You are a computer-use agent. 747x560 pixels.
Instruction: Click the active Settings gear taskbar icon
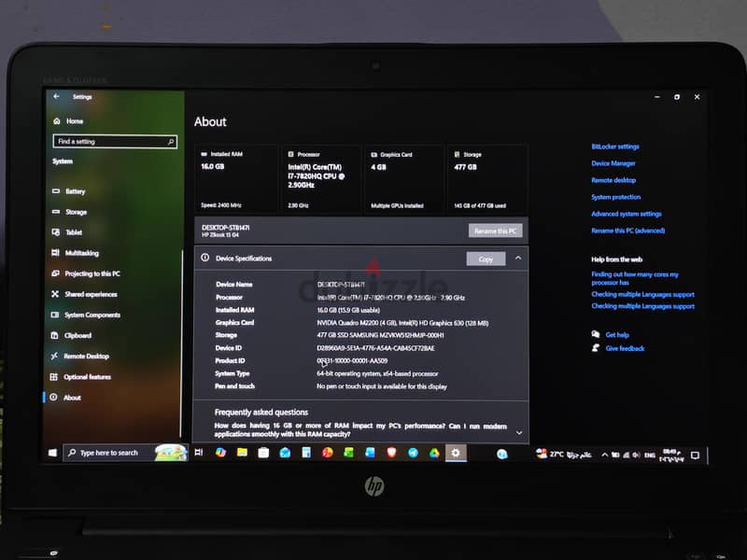pyautogui.click(x=456, y=453)
